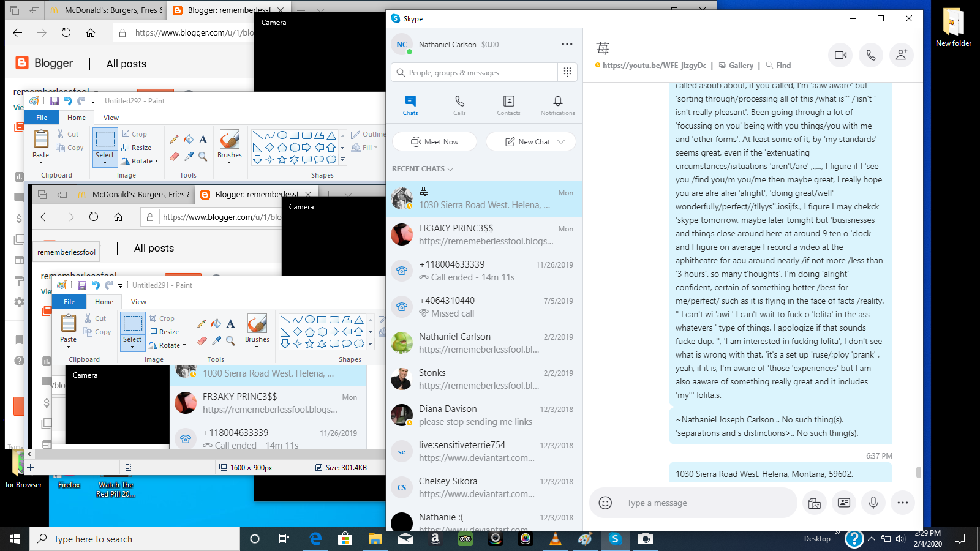Open the More options menu beside Nathaniel Carlson's name

tap(567, 44)
